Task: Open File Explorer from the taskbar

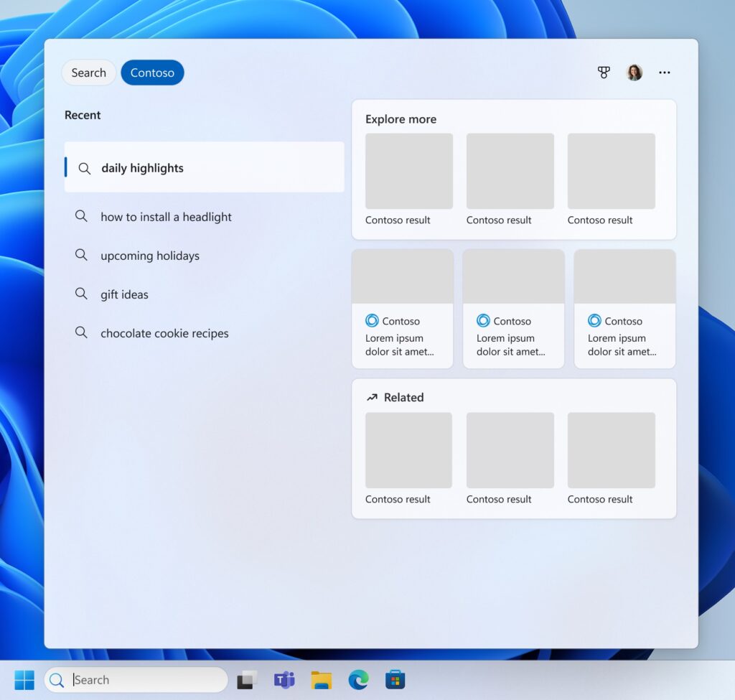Action: click(322, 679)
